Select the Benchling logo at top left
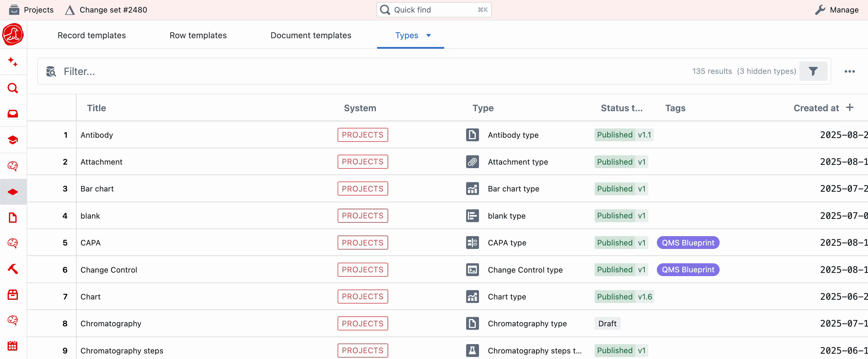 (x=13, y=34)
